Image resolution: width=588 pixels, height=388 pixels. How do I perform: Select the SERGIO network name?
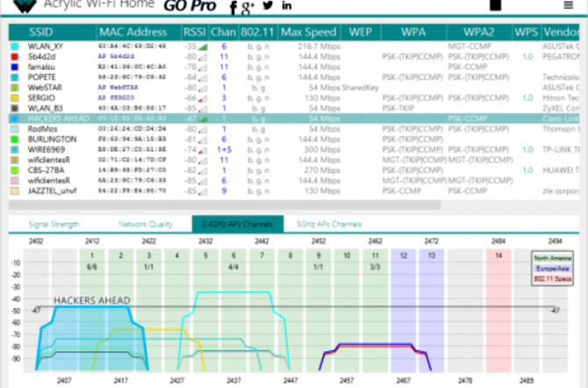pyautogui.click(x=41, y=98)
